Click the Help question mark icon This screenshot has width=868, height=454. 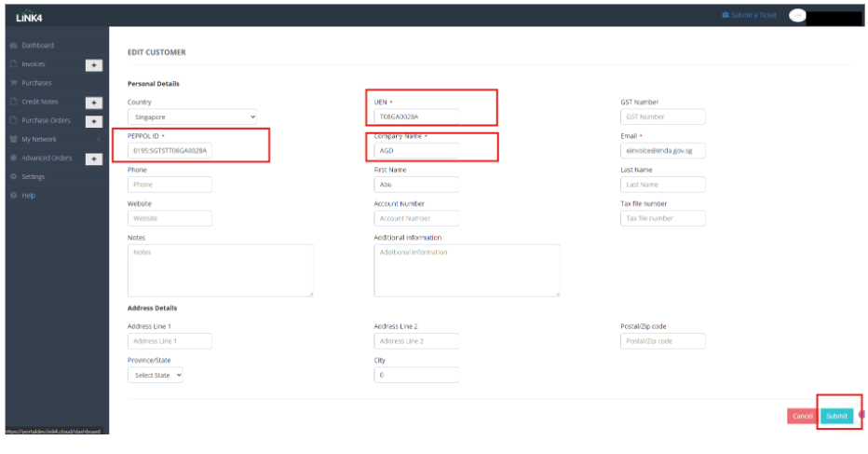coord(13,195)
